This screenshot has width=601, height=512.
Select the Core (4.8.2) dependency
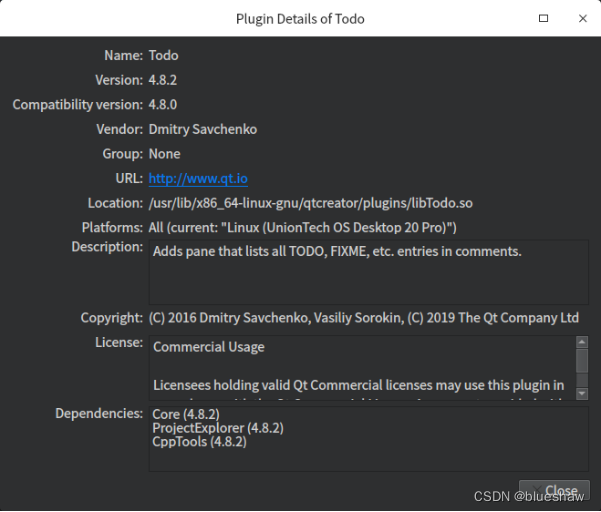pos(186,414)
